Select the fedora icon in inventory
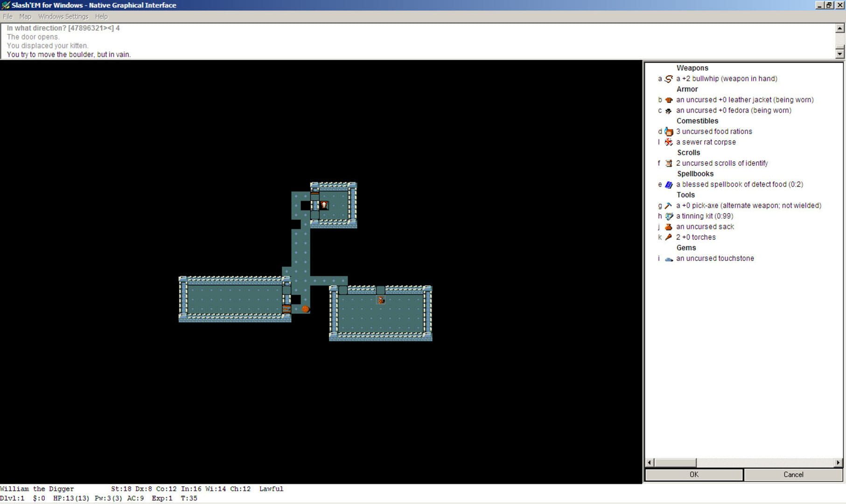This screenshot has height=504, width=846. tap(669, 111)
